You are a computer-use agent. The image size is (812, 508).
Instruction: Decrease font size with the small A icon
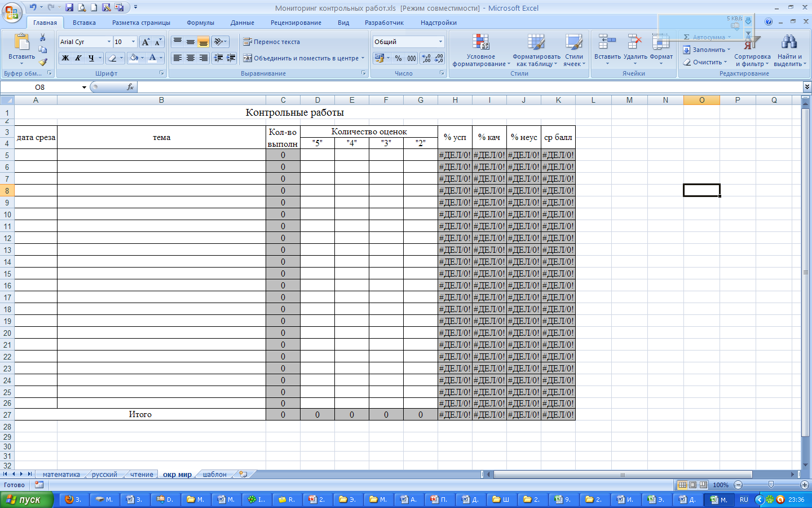point(158,42)
